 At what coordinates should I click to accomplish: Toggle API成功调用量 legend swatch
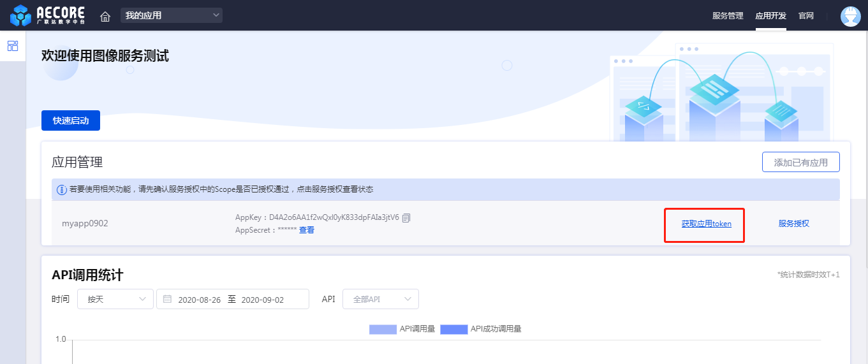click(x=453, y=330)
